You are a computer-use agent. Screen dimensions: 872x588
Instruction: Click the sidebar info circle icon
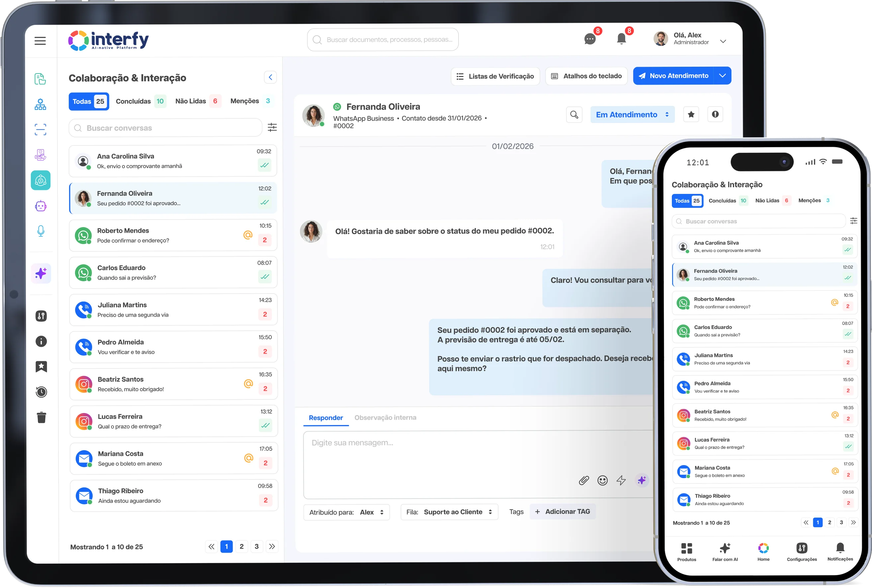tap(41, 341)
